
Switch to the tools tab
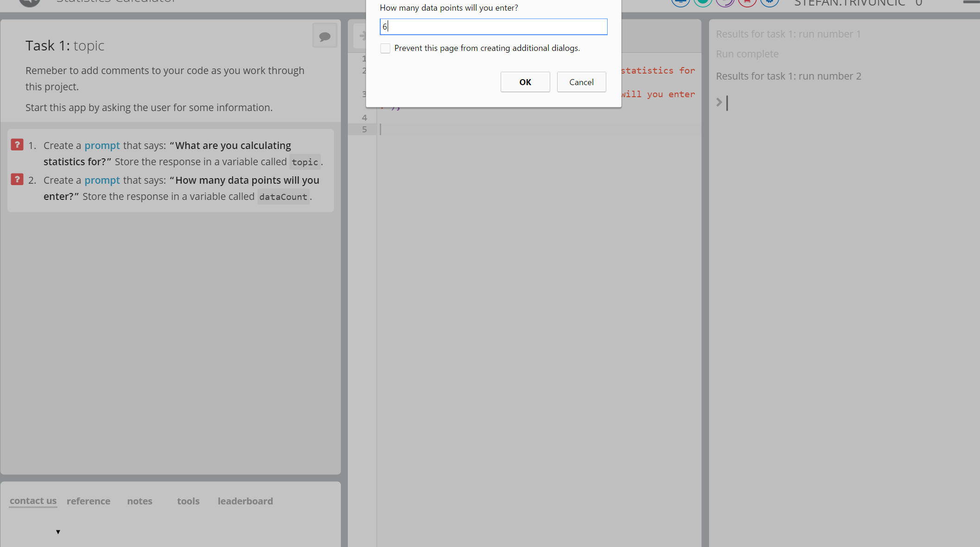click(x=188, y=501)
